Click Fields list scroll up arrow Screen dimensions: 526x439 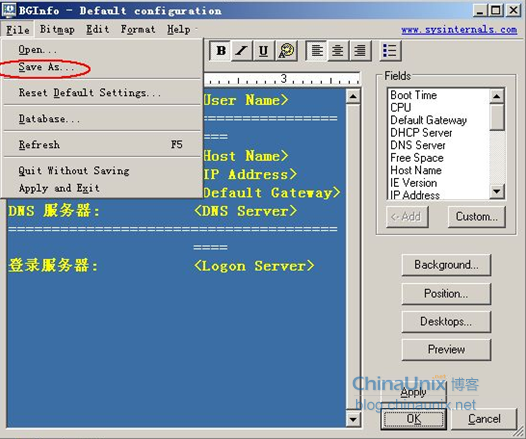496,97
